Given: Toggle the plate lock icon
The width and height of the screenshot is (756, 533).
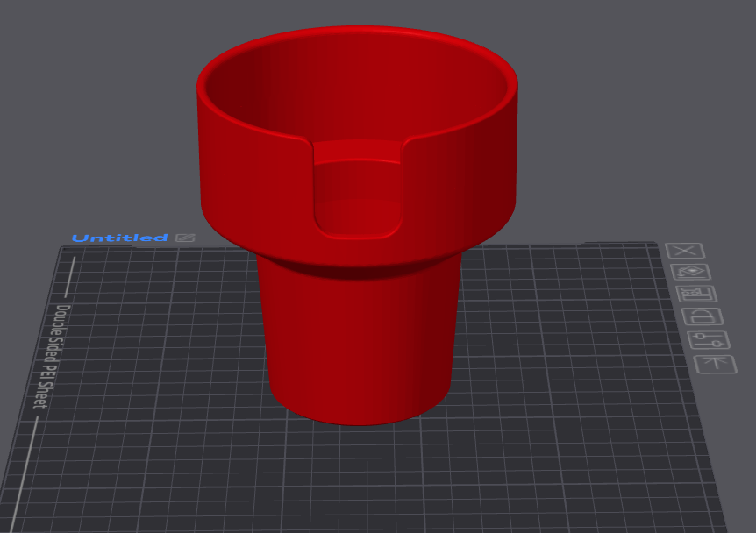Looking at the screenshot, I should coord(703,316).
